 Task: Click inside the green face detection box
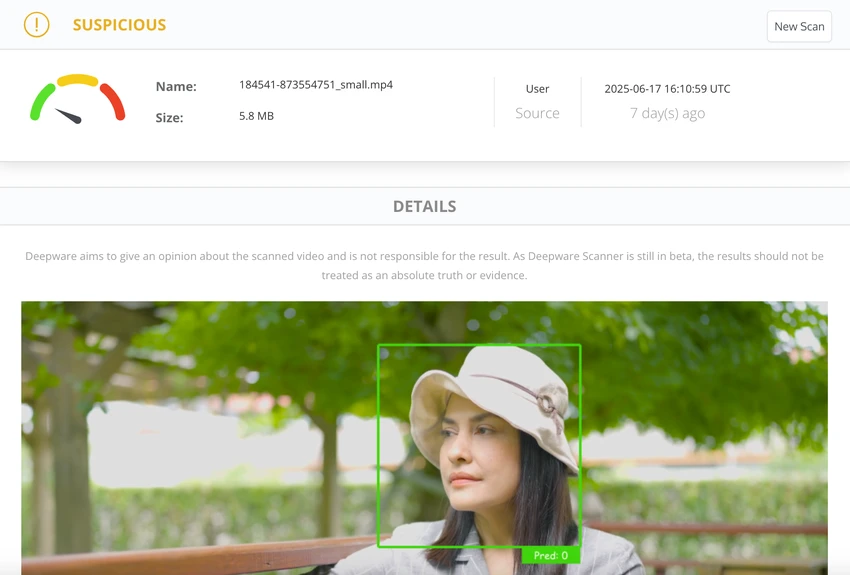click(x=479, y=445)
